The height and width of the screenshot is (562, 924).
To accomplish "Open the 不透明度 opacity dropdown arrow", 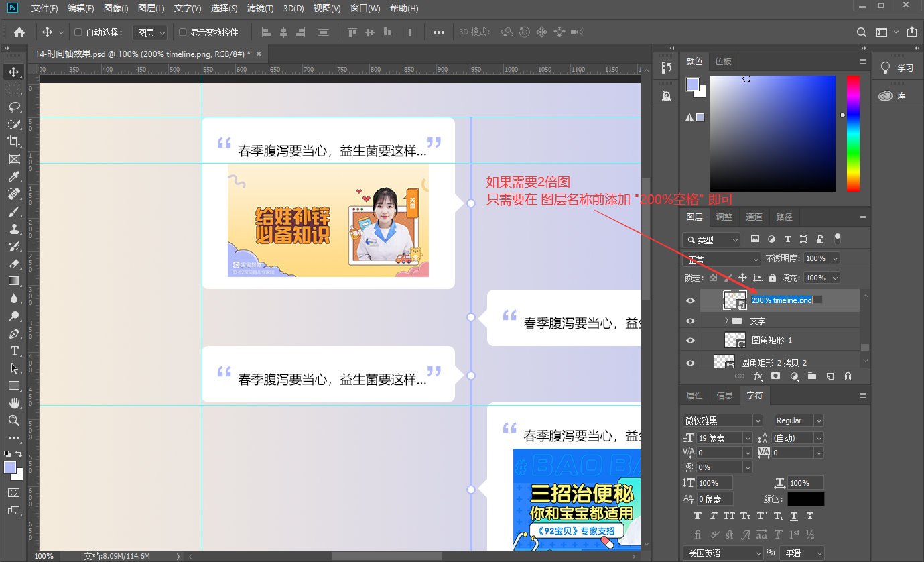I will 835,258.
